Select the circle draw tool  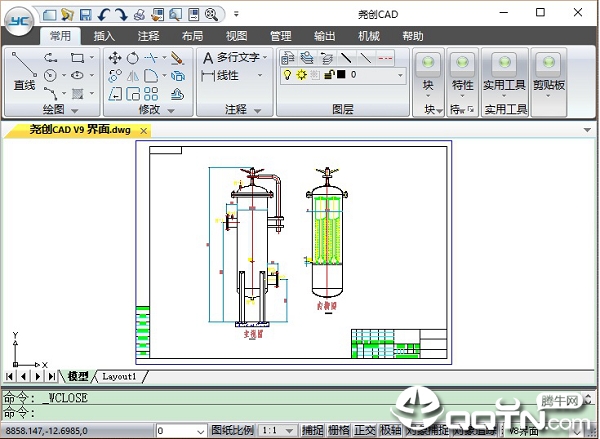click(50, 75)
